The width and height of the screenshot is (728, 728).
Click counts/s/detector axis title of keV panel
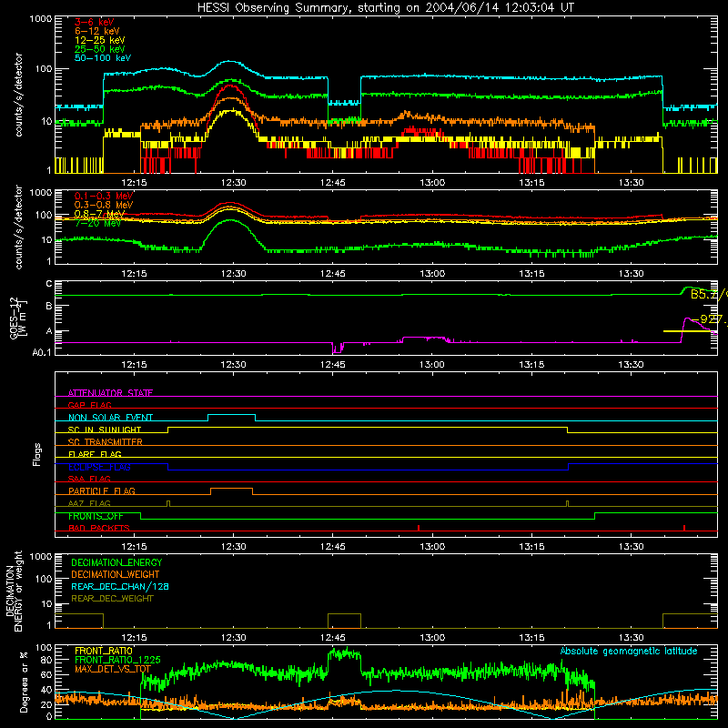click(x=18, y=95)
